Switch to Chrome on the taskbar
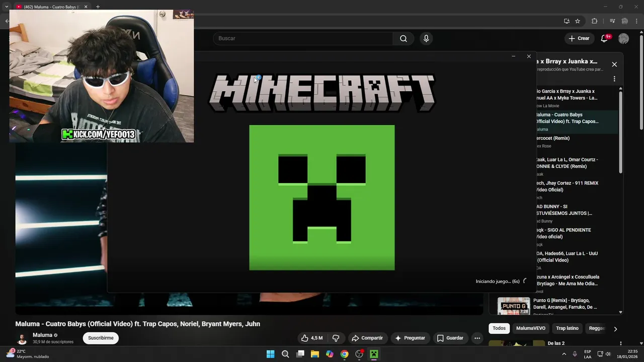This screenshot has width=644, height=362. click(344, 354)
